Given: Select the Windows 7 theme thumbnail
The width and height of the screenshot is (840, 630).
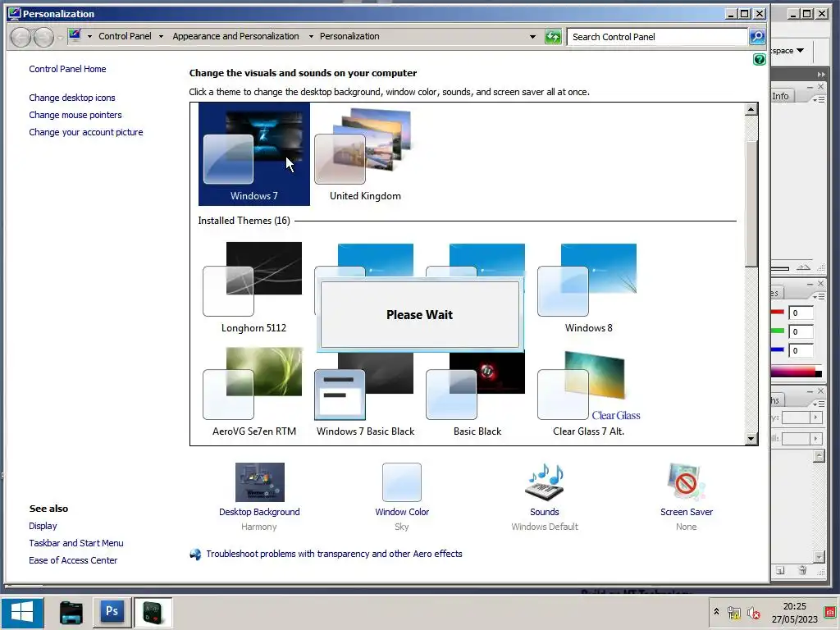Looking at the screenshot, I should (254, 153).
